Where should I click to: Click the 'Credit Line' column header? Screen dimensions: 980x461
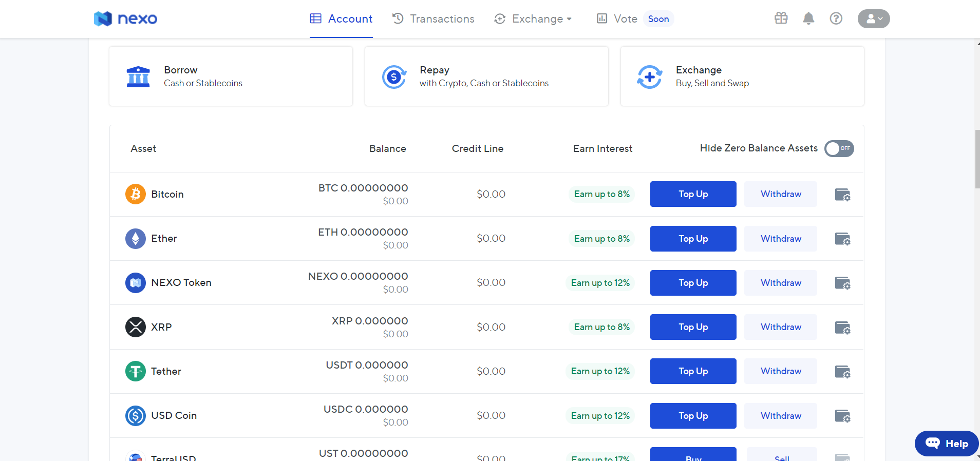point(478,148)
